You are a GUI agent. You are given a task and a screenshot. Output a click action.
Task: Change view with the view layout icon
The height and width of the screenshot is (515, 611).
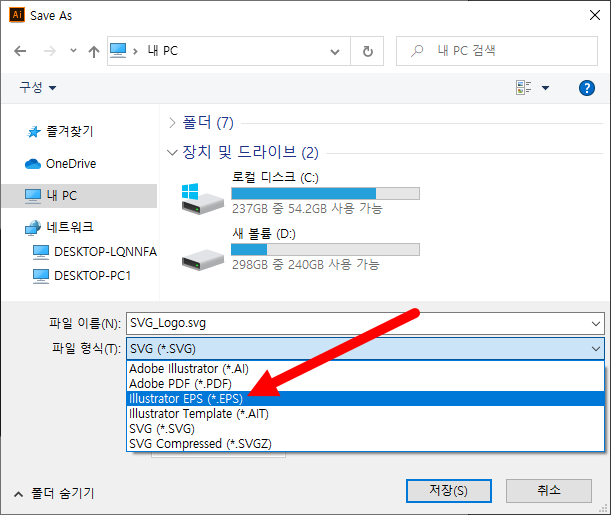pos(523,88)
